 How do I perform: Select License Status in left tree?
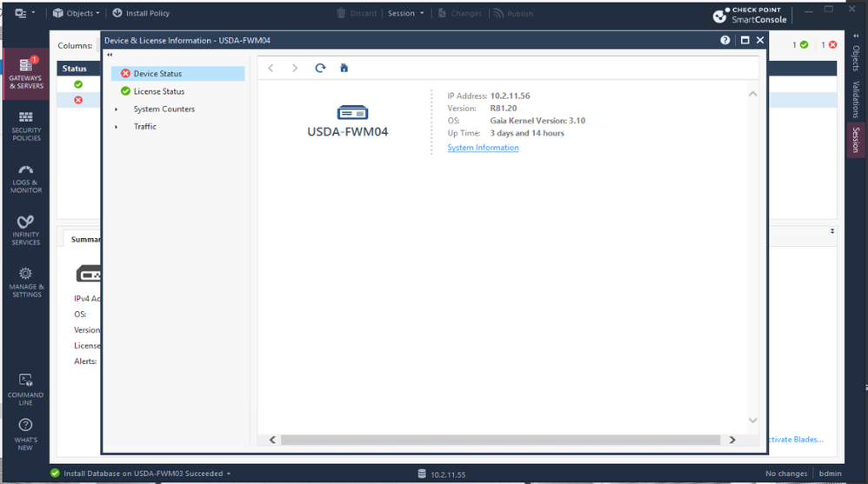[x=158, y=91]
